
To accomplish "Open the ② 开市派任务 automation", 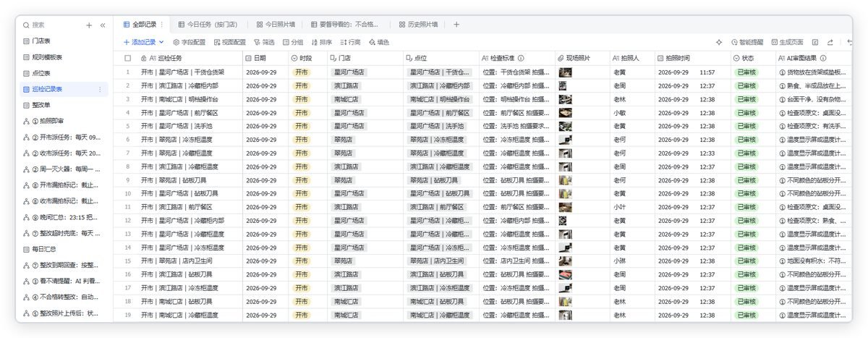I will [x=62, y=137].
